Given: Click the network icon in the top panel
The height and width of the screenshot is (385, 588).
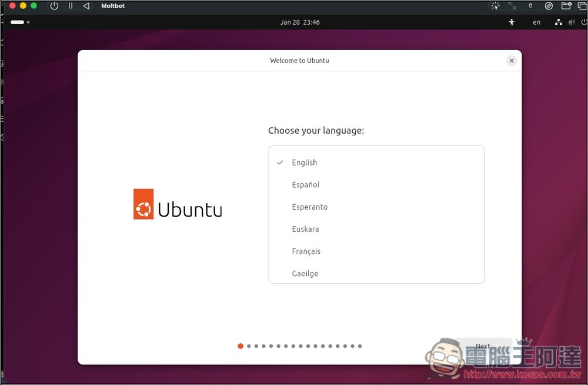Looking at the screenshot, I should tap(557, 22).
